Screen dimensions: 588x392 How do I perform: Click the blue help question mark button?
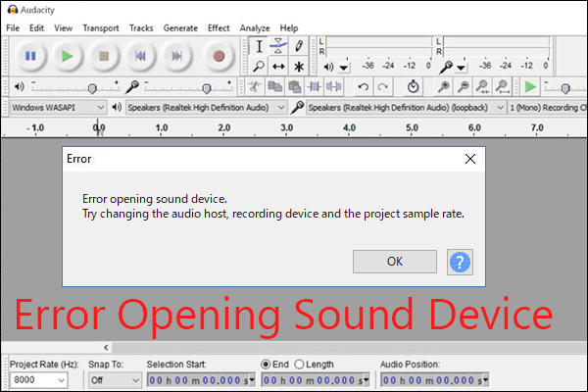pyautogui.click(x=460, y=262)
